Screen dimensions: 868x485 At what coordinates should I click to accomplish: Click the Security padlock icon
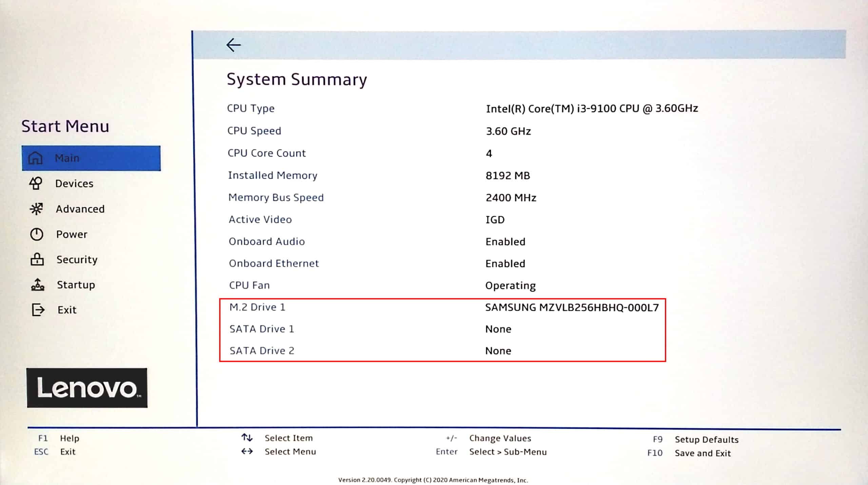(x=37, y=259)
